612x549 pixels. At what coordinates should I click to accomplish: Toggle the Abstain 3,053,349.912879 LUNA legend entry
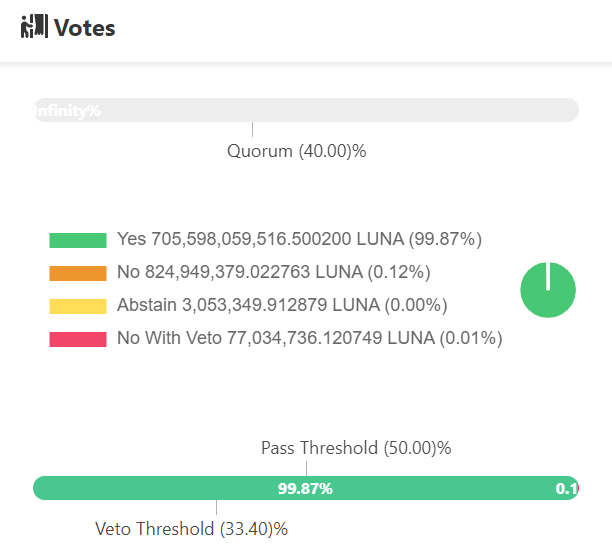(x=282, y=305)
